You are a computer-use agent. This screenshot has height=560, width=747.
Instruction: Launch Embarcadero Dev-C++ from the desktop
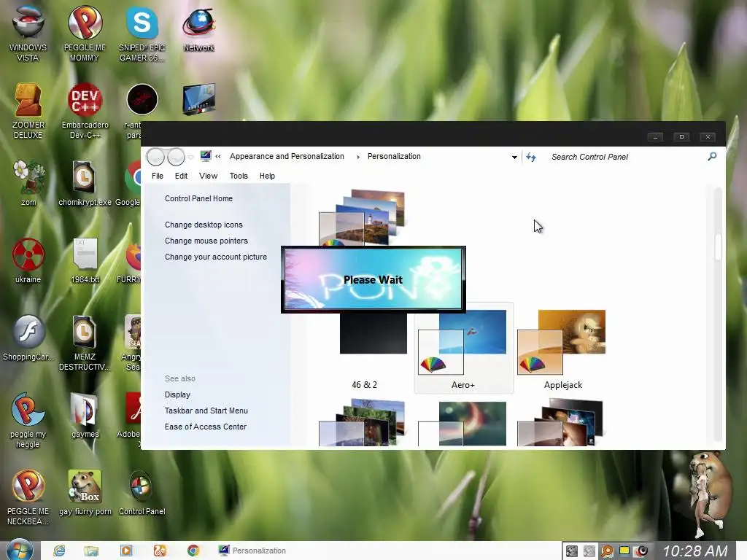tap(85, 111)
